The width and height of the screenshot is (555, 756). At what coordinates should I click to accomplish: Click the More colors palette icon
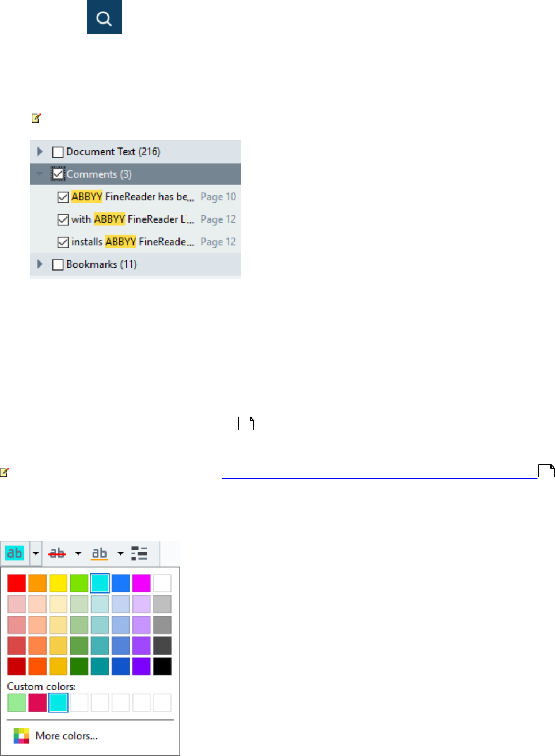(x=21, y=736)
